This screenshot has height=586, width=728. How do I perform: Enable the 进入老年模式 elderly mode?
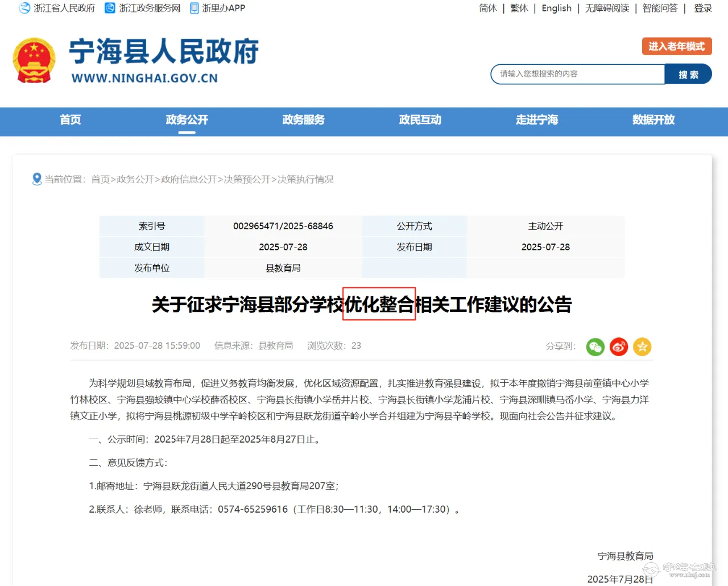(x=677, y=47)
